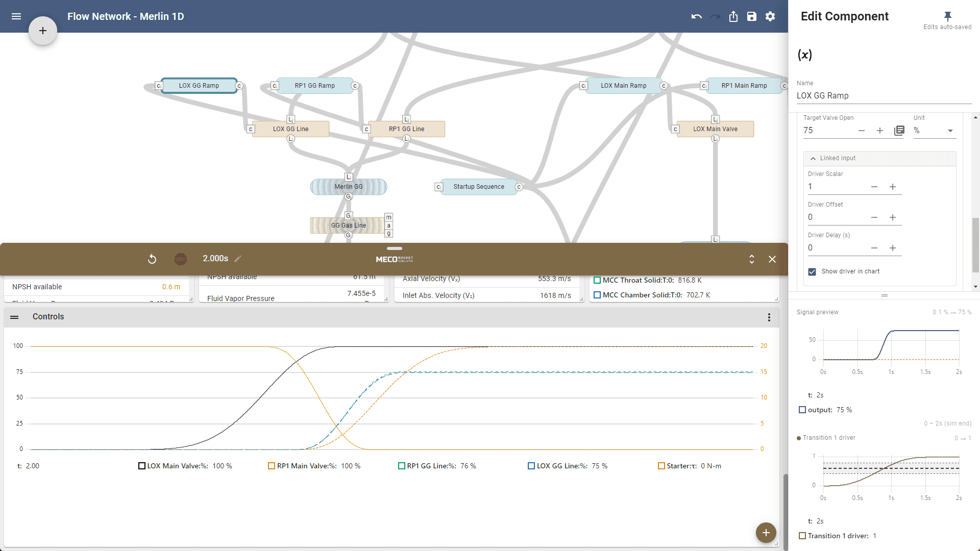This screenshot has height=551, width=980.
Task: Click the m port on GG Gas Line
Action: click(389, 217)
